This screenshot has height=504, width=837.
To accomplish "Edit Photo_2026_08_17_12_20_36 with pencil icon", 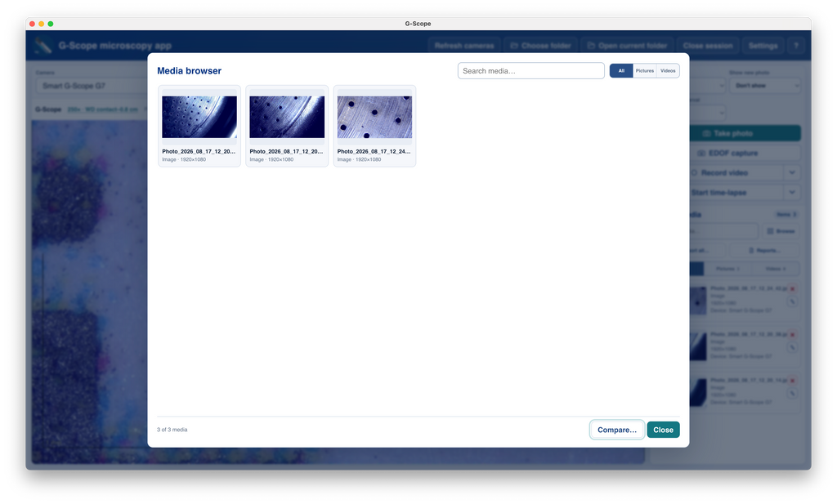I will coord(793,348).
